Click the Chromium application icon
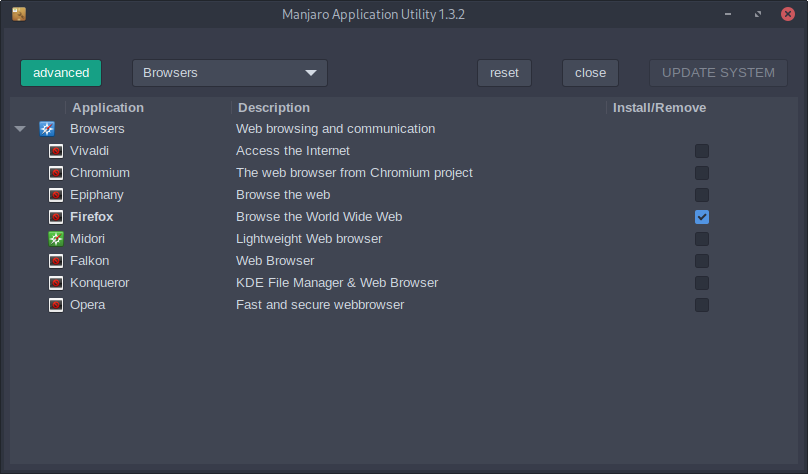This screenshot has height=474, width=808. (x=56, y=173)
